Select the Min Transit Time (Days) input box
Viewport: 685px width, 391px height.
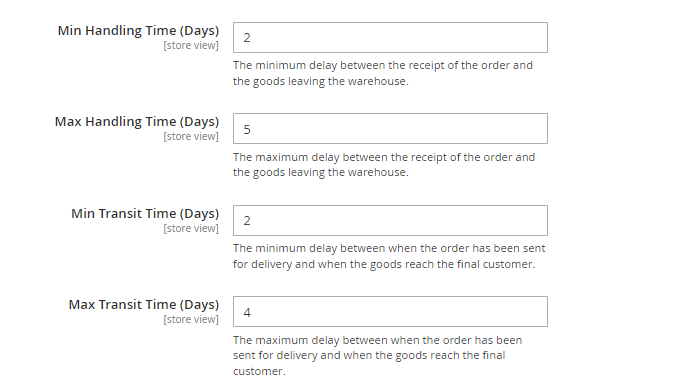[390, 221]
